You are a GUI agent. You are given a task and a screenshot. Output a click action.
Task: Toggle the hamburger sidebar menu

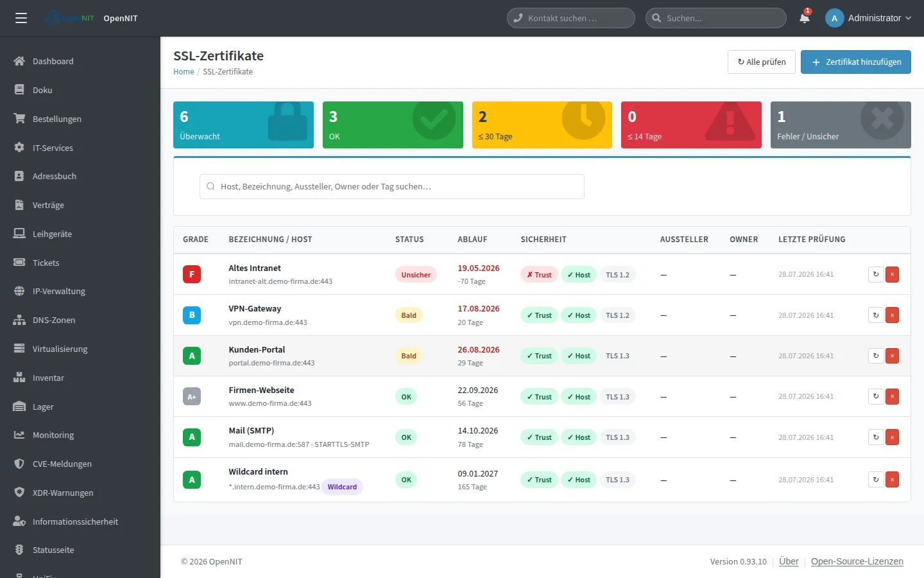click(x=21, y=18)
